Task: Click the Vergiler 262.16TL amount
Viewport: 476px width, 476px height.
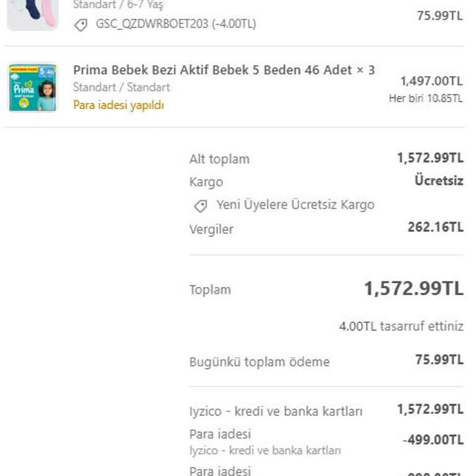Action: (436, 227)
